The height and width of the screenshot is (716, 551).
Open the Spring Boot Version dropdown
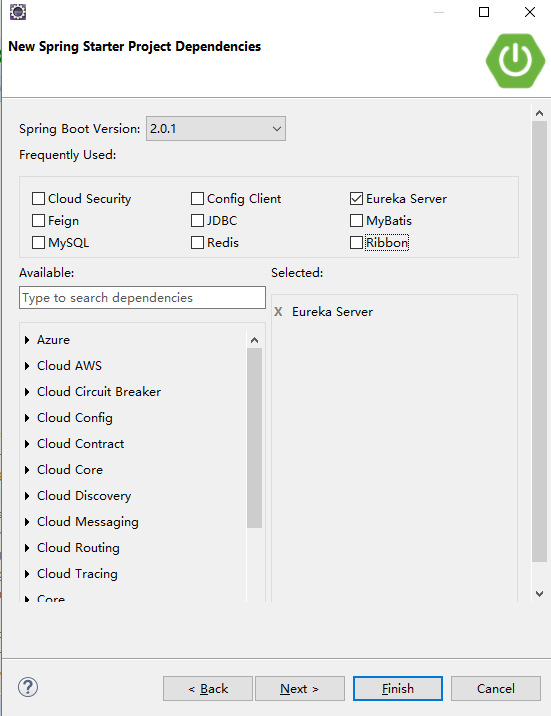click(216, 129)
